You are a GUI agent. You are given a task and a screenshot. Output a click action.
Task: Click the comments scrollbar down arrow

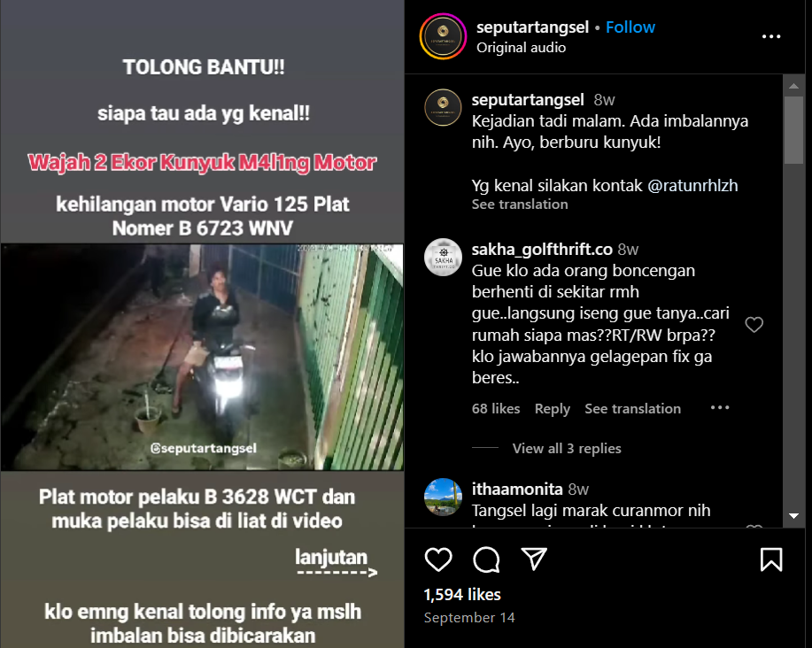click(x=793, y=515)
